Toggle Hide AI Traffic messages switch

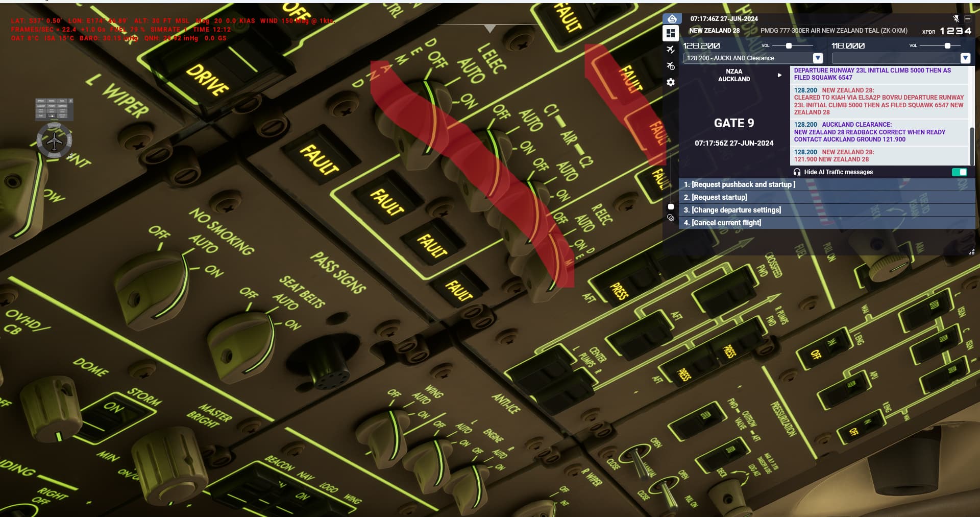pyautogui.click(x=960, y=172)
